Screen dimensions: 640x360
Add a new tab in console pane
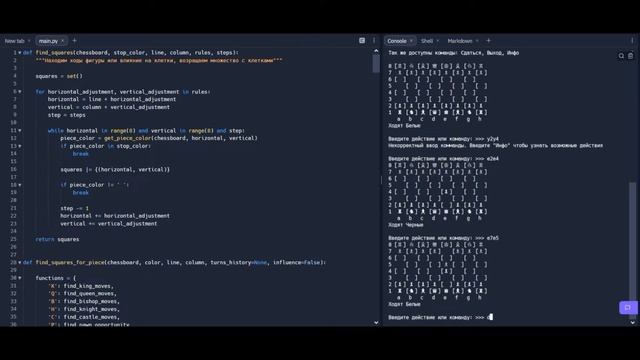point(488,40)
